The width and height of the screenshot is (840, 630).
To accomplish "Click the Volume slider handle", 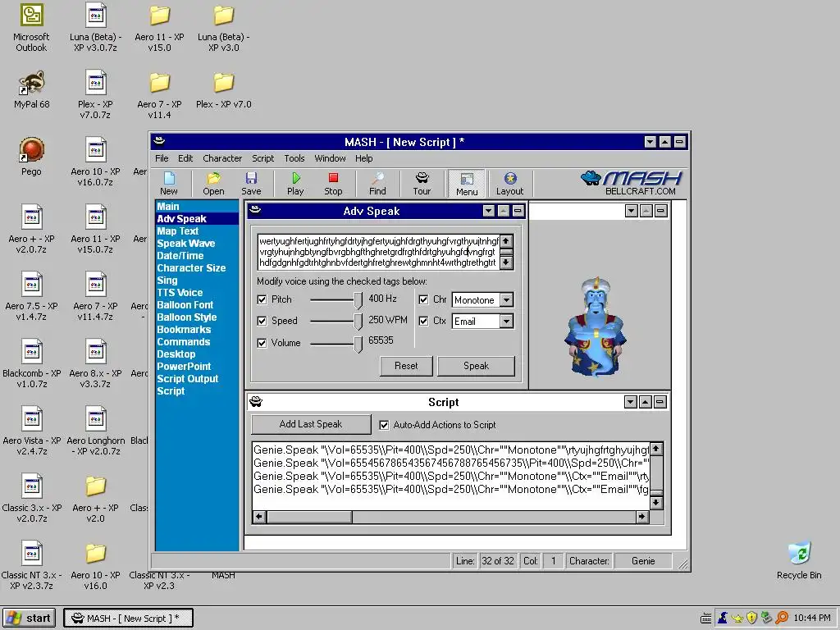I will tap(358, 344).
